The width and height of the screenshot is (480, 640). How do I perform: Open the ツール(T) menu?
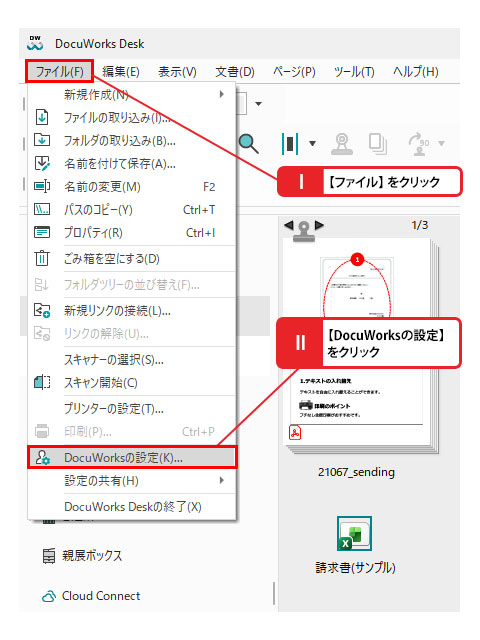(x=354, y=72)
